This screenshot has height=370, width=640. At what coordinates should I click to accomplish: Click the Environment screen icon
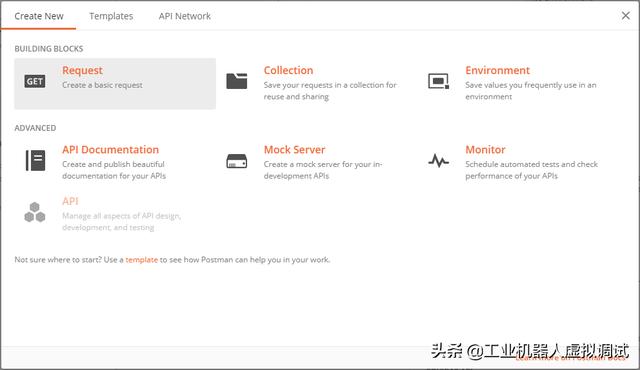tap(438, 81)
